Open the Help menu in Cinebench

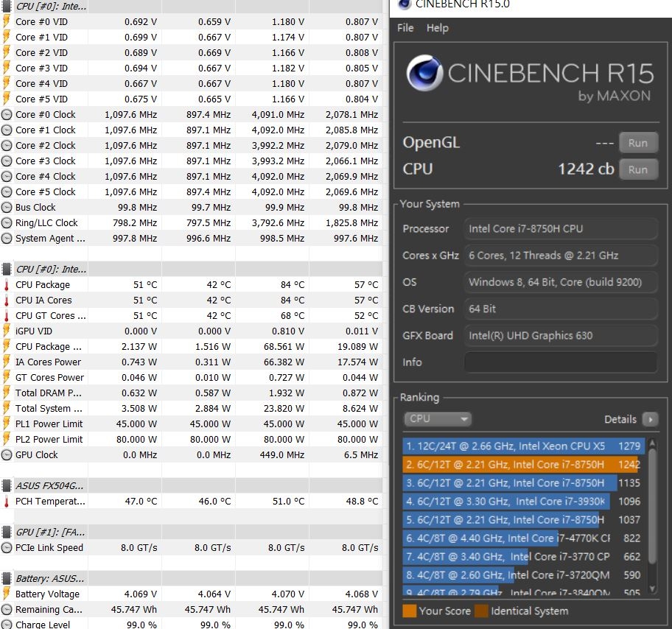click(437, 28)
